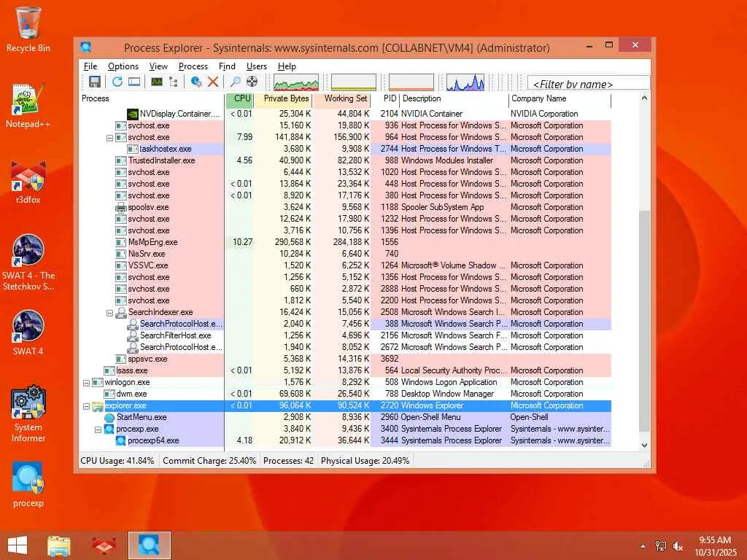The image size is (747, 560).
Task: Open the Process menu
Action: click(x=193, y=66)
